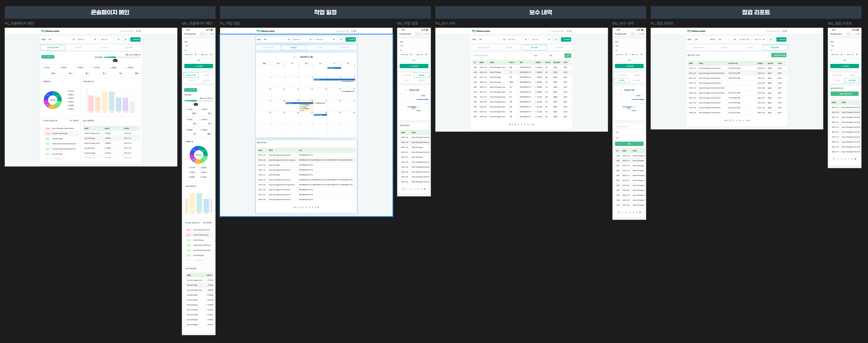Open the 매장명 dropdown in Pc_콘솔페이지 메인
Screen dimensions: 868x343
pyautogui.click(x=59, y=39)
